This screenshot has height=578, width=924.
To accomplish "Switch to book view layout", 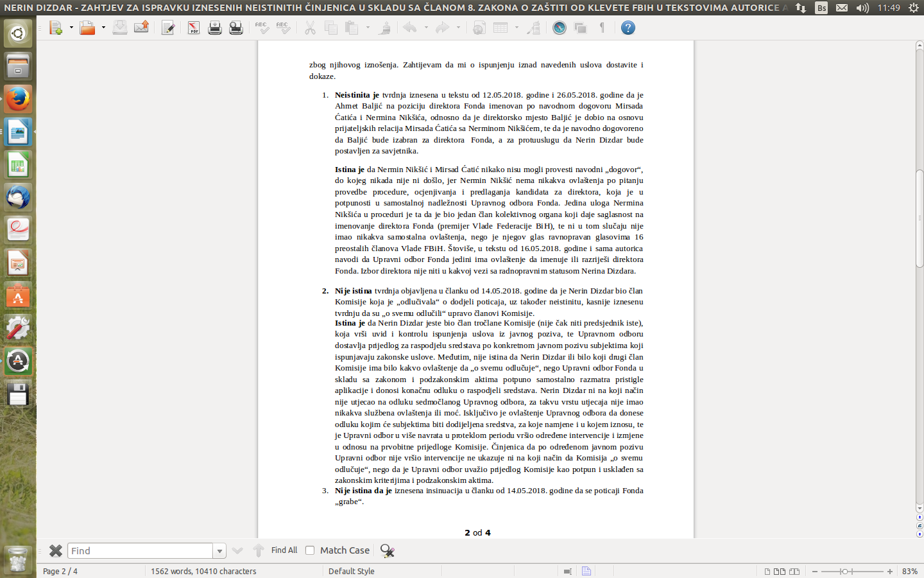I will point(794,571).
